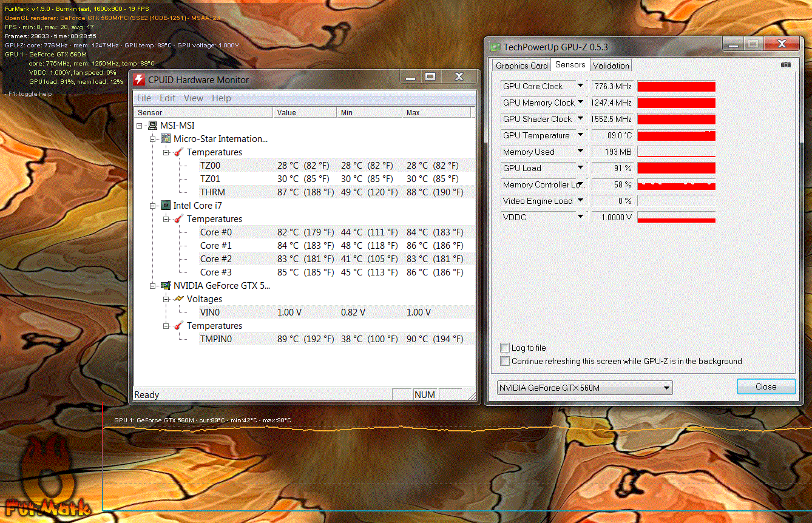Click the Value column header

point(305,112)
